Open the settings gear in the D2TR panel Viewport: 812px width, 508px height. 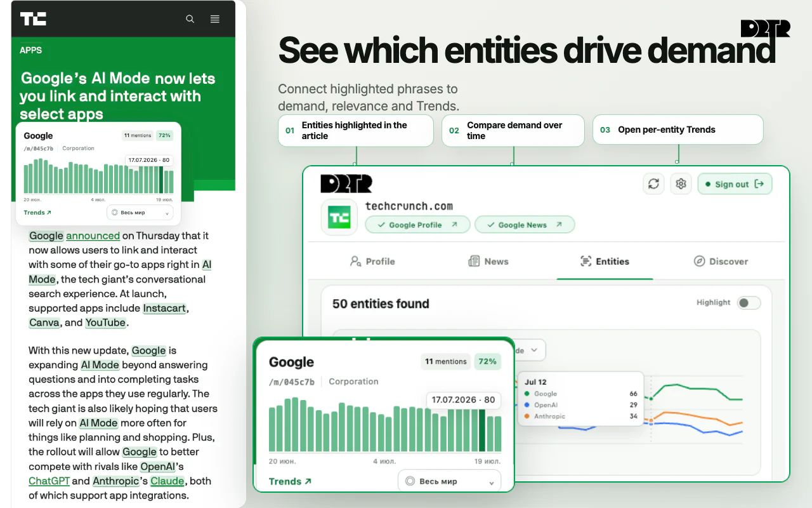click(x=681, y=184)
